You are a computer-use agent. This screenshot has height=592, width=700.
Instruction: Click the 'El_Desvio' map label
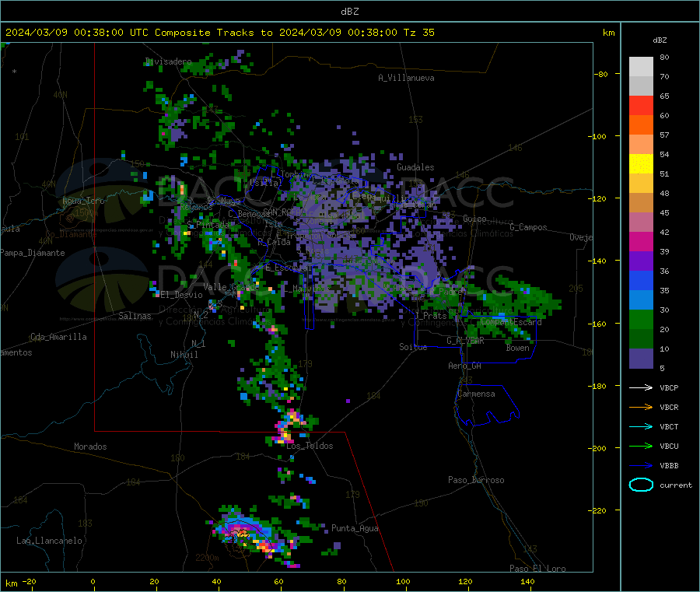pyautogui.click(x=181, y=295)
